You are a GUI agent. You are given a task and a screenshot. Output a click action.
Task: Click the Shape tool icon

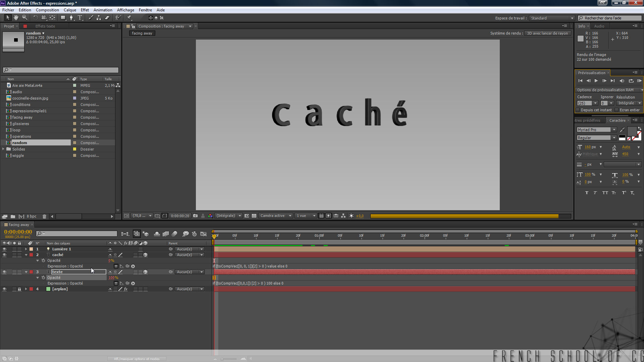(63, 18)
